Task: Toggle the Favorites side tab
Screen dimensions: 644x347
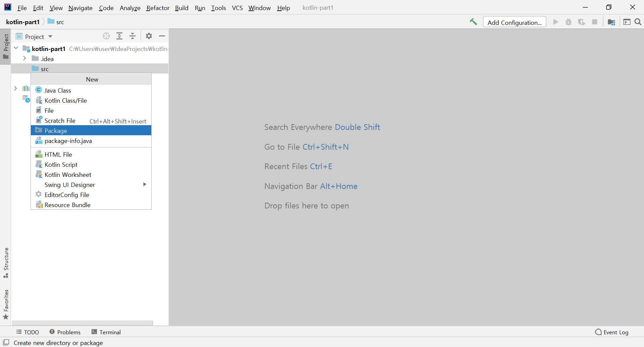Action: pyautogui.click(x=6, y=304)
